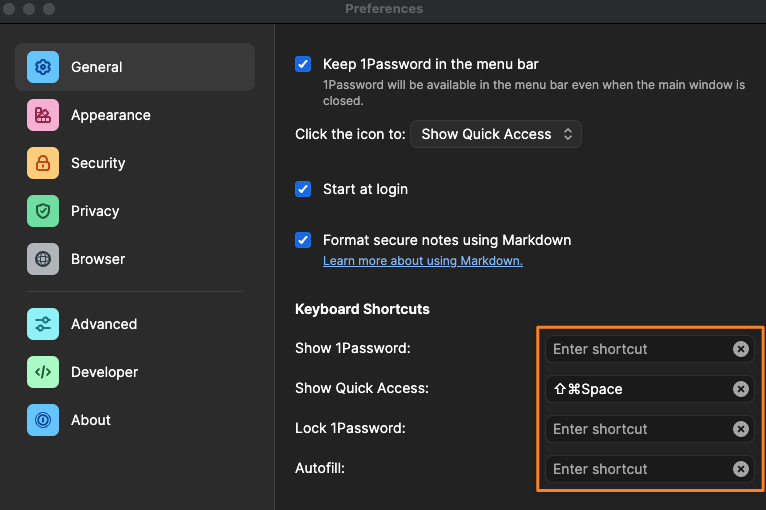Select the Privacy shield icon

pos(43,211)
